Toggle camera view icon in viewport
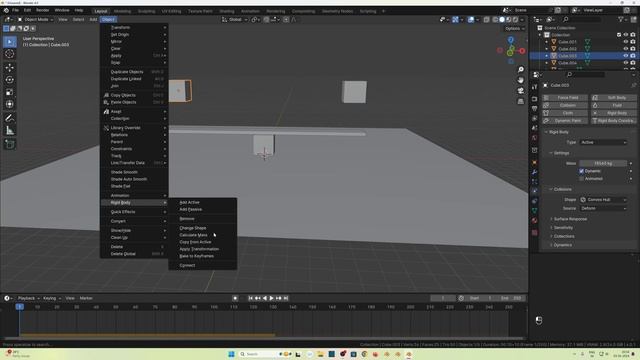Screen dimensions: 640x360 (521, 91)
